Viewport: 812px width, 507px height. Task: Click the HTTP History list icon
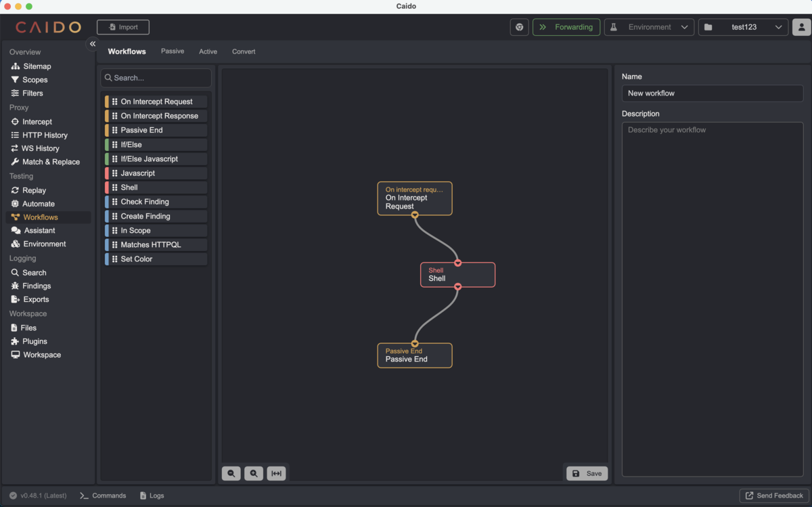click(15, 135)
